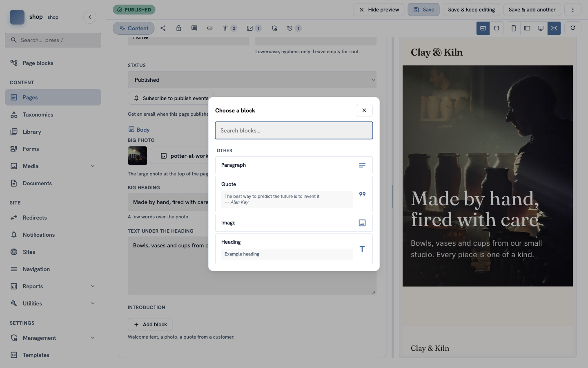Open the lock permissions tab
Viewport: 588px width, 368px height.
pos(179,28)
